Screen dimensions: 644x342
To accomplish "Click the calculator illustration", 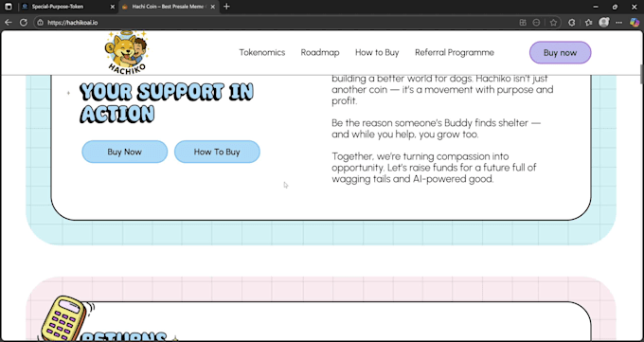I will pyautogui.click(x=64, y=318).
